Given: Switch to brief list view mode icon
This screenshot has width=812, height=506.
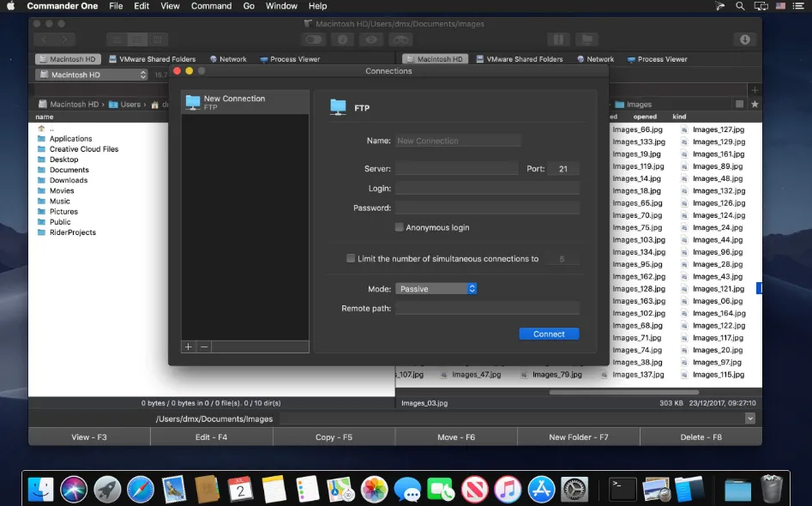Looking at the screenshot, I should (x=137, y=39).
